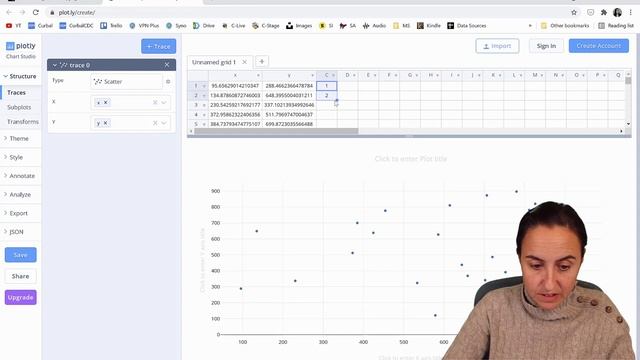Bookmark this page with star icon
The height and width of the screenshot is (360, 640).
pos(574,13)
